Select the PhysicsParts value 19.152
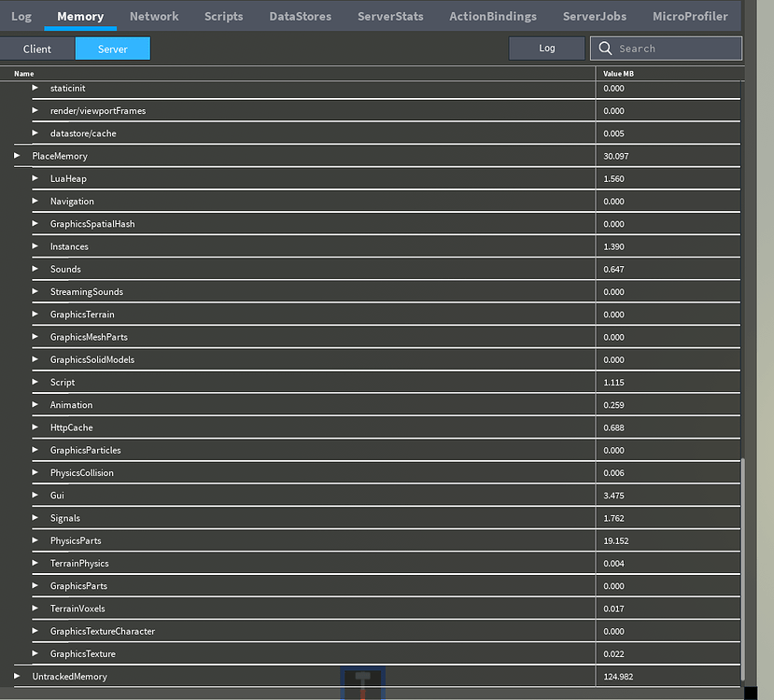This screenshot has height=700, width=774. click(x=616, y=540)
